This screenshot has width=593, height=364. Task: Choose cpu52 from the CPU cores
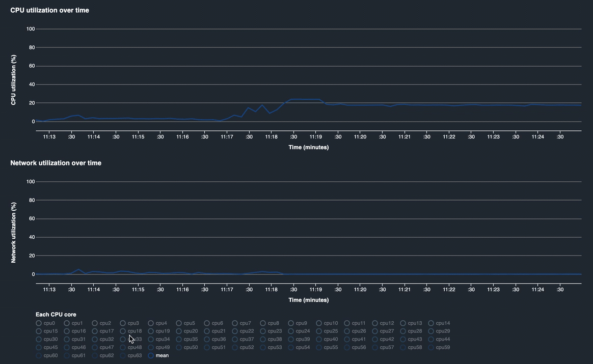[235, 348]
